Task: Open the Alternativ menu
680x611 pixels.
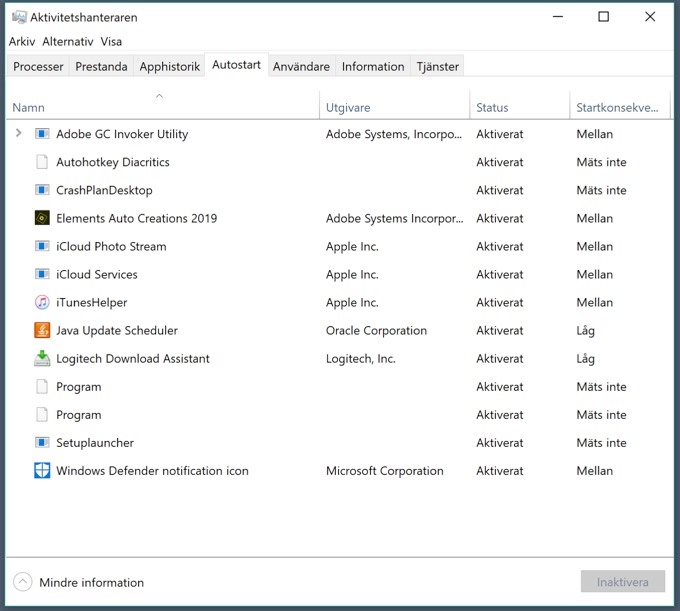Action: pos(68,41)
